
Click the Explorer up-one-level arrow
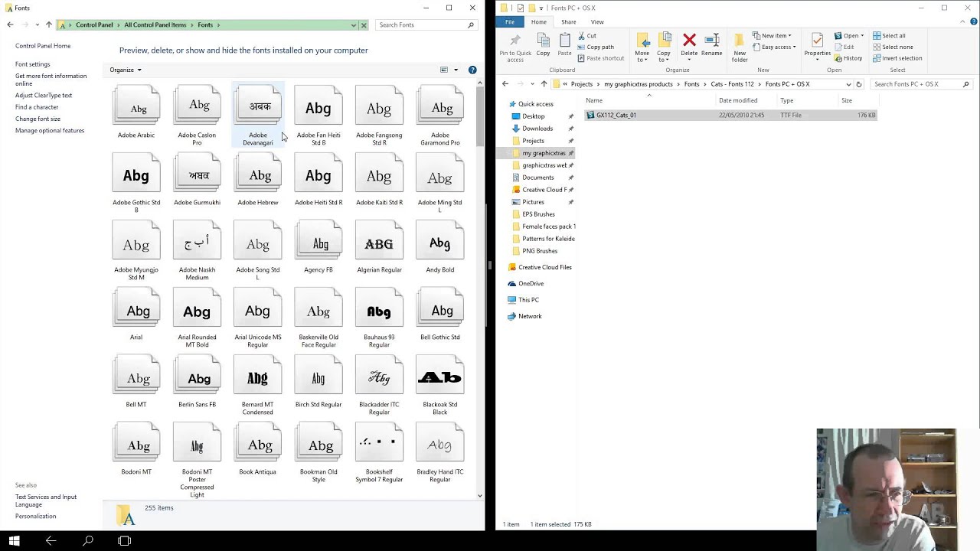click(x=544, y=84)
